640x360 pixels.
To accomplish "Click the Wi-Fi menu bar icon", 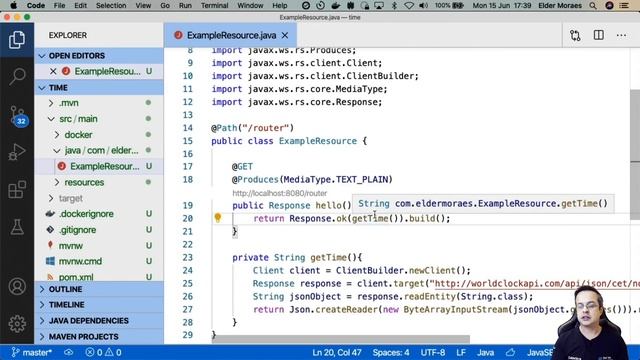I will (x=409, y=6).
